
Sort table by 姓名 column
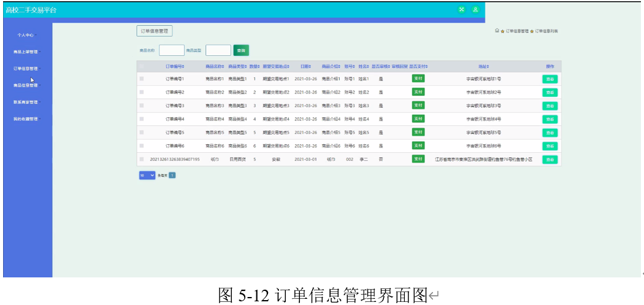tap(364, 66)
